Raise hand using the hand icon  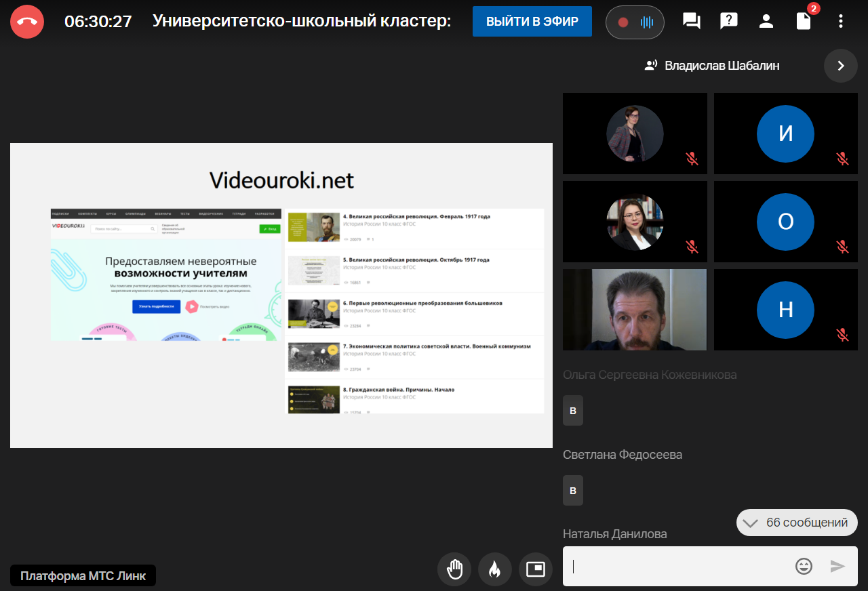[454, 569]
